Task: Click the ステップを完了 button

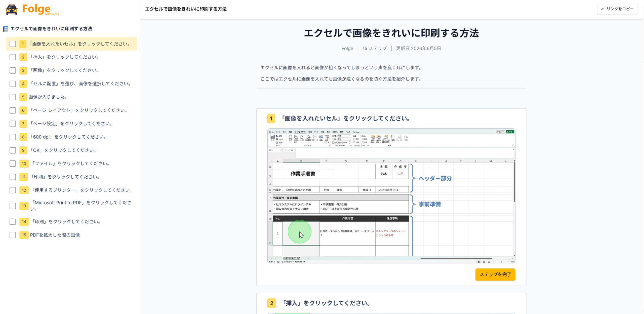Action: pos(495,274)
